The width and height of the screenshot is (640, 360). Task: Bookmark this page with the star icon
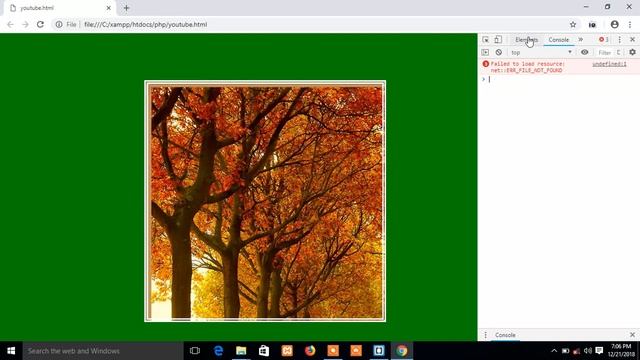pos(573,24)
